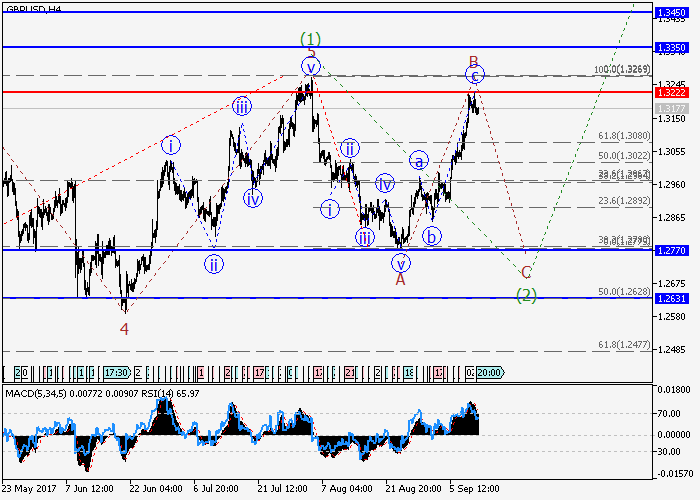Select the 5 Sep 12:00 date label

[475, 489]
